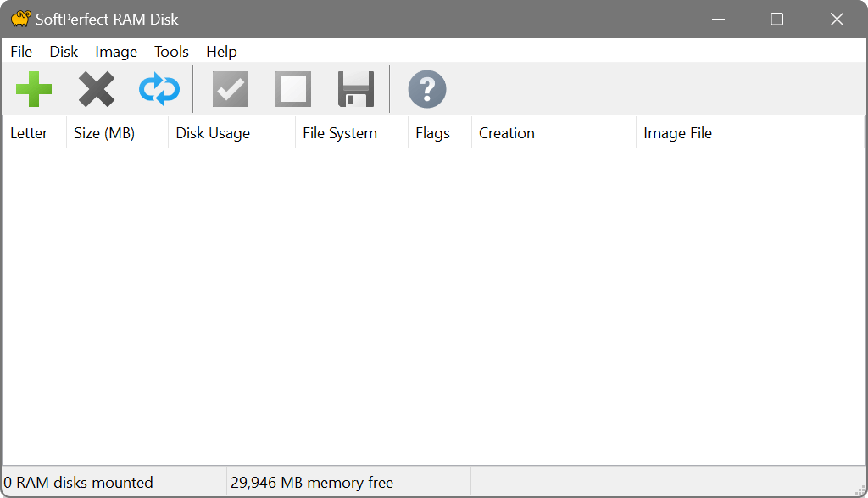This screenshot has width=868, height=498.
Task: Close the SoftPerfect RAM Disk window
Action: pyautogui.click(x=837, y=19)
